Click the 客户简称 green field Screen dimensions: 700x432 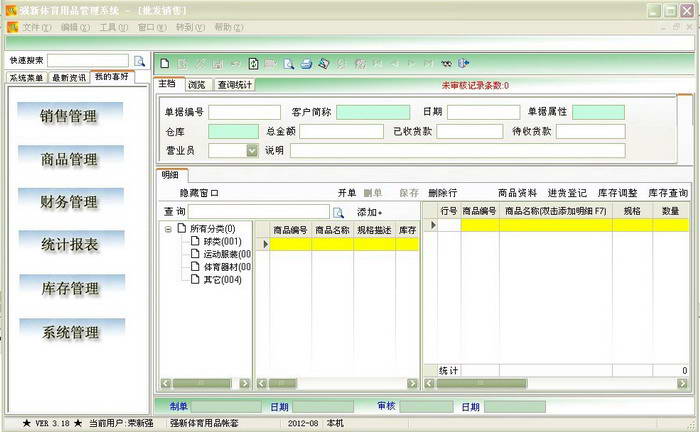373,112
